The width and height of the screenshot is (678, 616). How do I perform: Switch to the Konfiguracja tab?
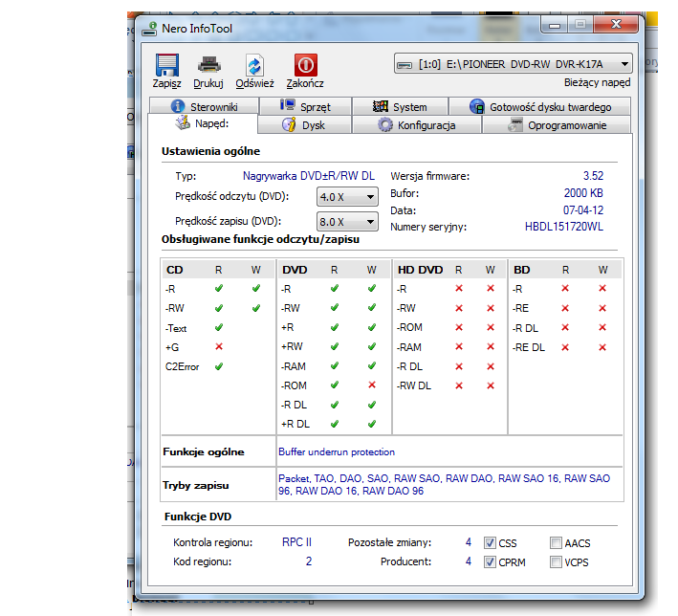tap(417, 125)
